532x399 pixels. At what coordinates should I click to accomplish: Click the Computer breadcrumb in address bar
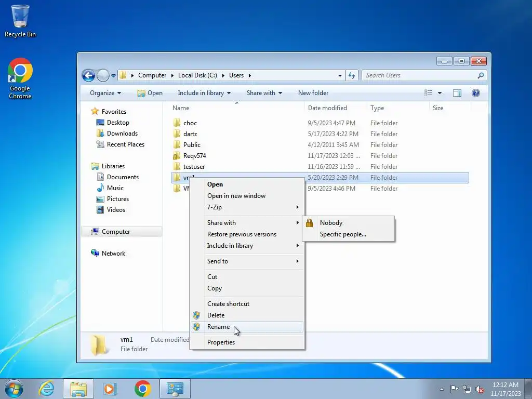(x=152, y=75)
